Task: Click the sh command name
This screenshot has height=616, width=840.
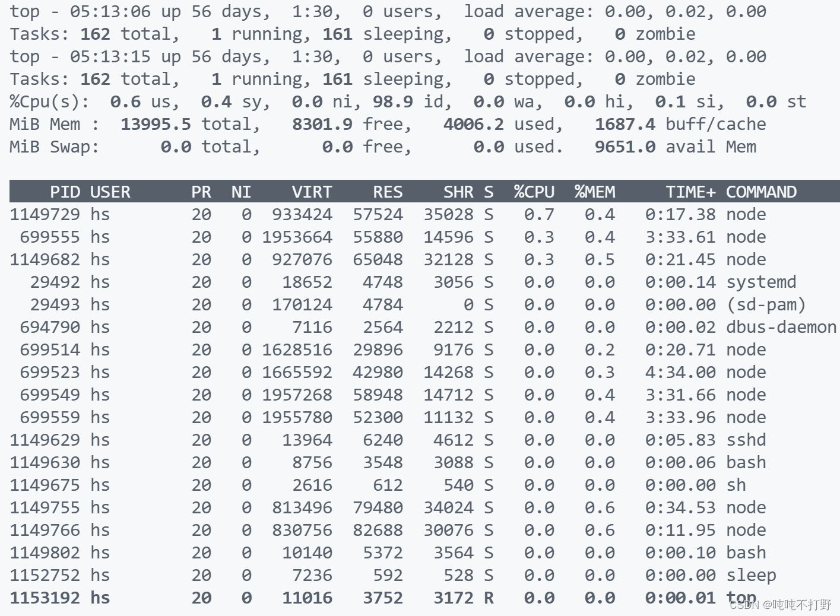Action: click(x=736, y=485)
